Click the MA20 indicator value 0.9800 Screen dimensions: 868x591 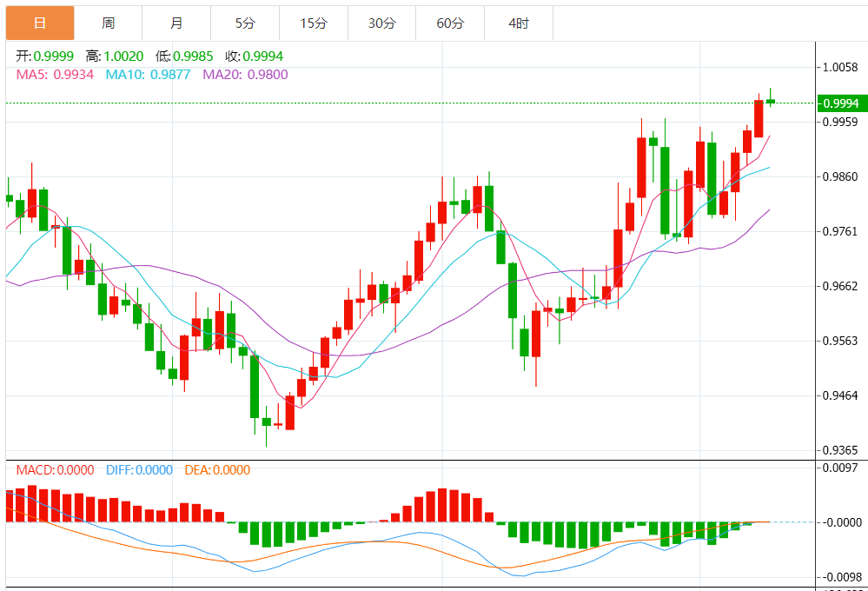coord(268,75)
